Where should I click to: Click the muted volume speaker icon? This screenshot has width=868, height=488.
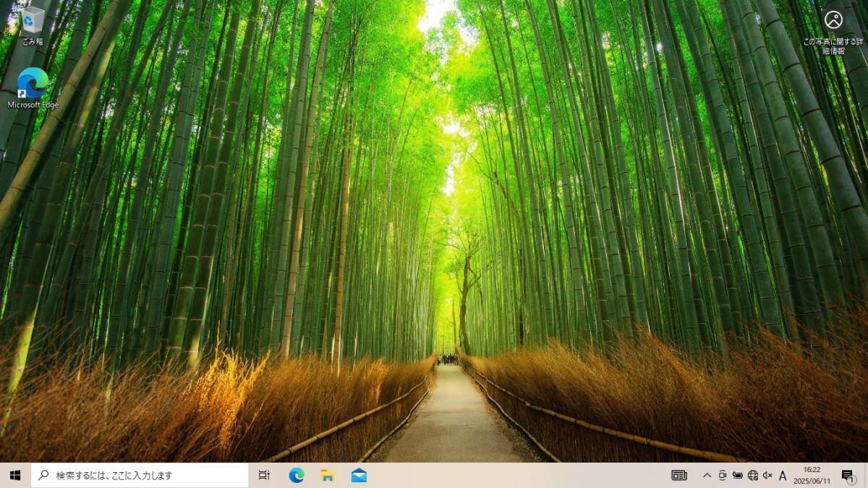coord(767,475)
